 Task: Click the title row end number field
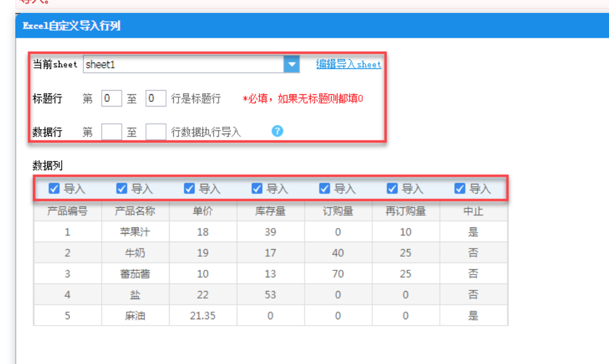155,98
